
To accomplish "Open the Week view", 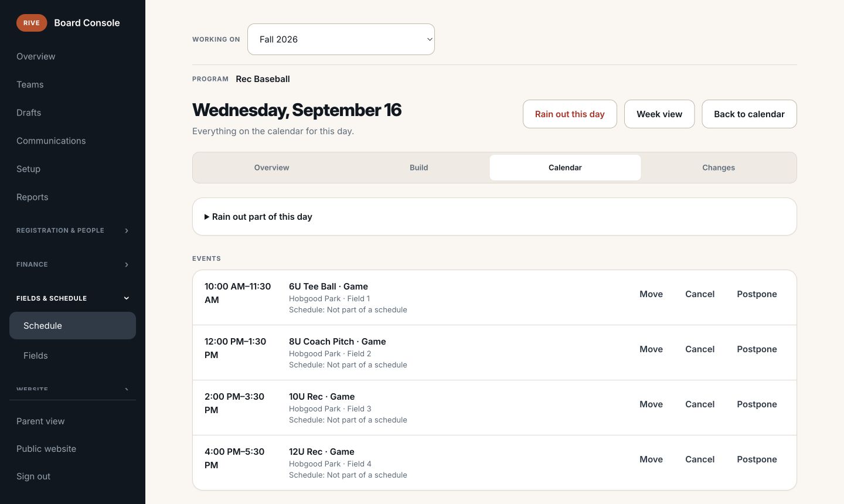I will coord(659,114).
